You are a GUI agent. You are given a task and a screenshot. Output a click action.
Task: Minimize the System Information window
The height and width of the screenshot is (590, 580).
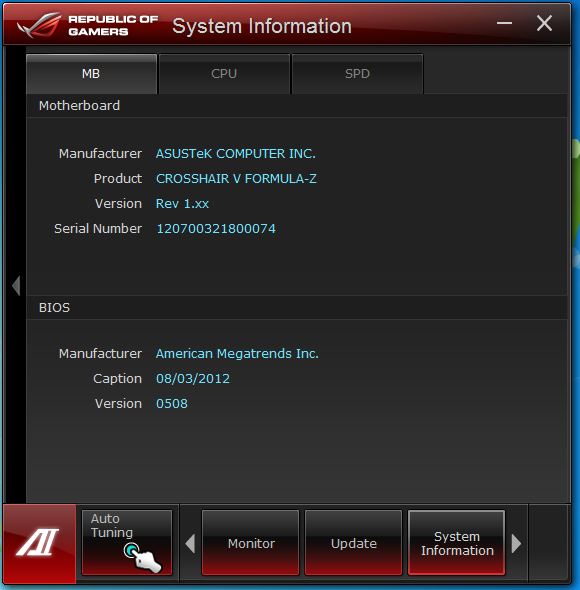(504, 23)
